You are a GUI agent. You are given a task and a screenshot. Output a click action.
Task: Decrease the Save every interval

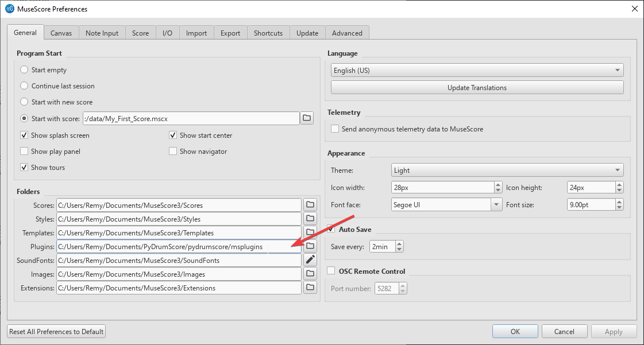pyautogui.click(x=399, y=249)
